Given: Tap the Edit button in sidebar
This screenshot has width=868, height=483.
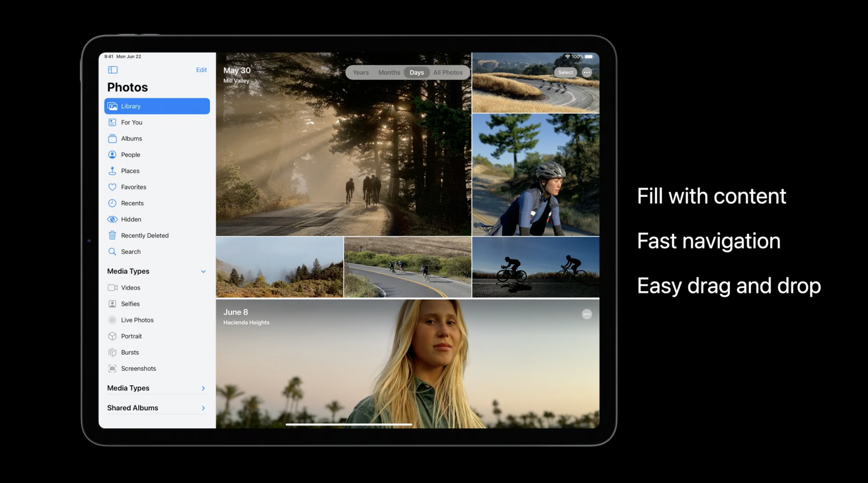Looking at the screenshot, I should [x=201, y=70].
